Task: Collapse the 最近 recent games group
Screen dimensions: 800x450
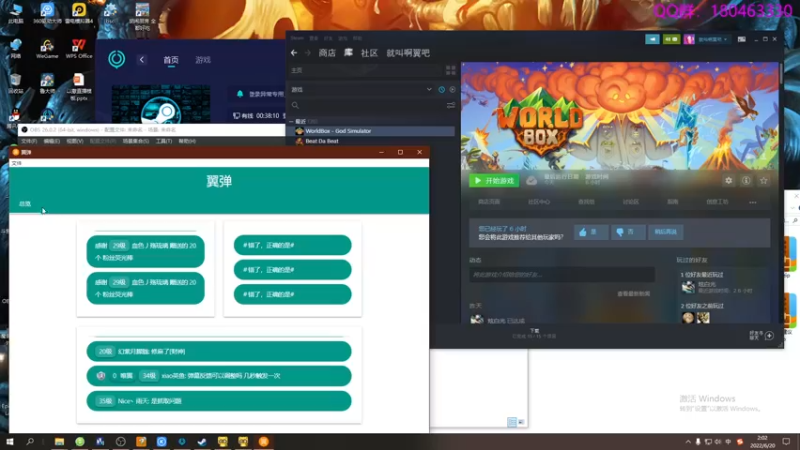Action: point(291,121)
